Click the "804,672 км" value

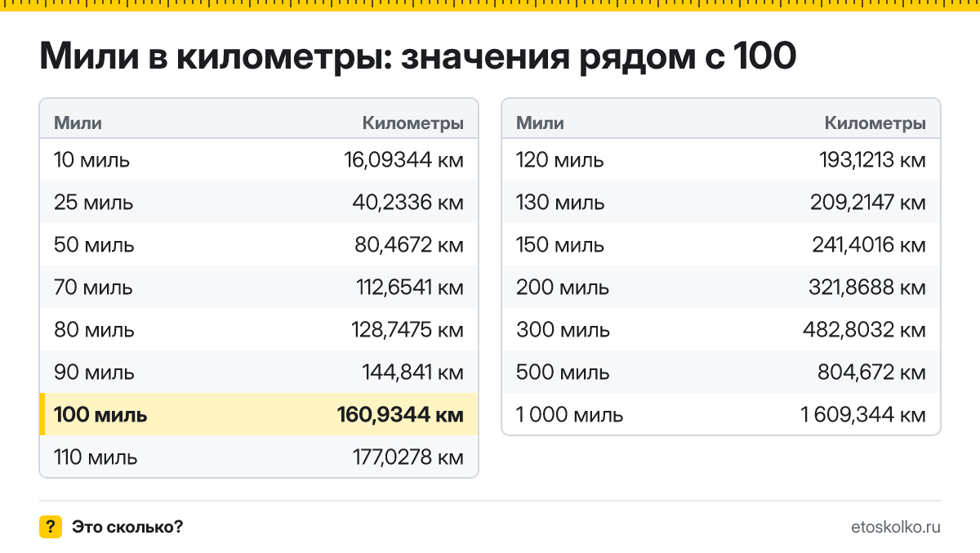871,372
